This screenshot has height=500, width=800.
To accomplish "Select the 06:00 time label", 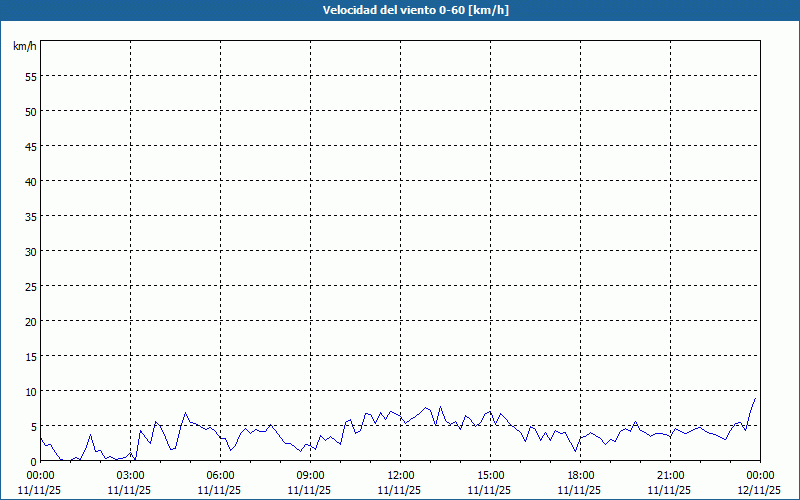I will tap(220, 475).
